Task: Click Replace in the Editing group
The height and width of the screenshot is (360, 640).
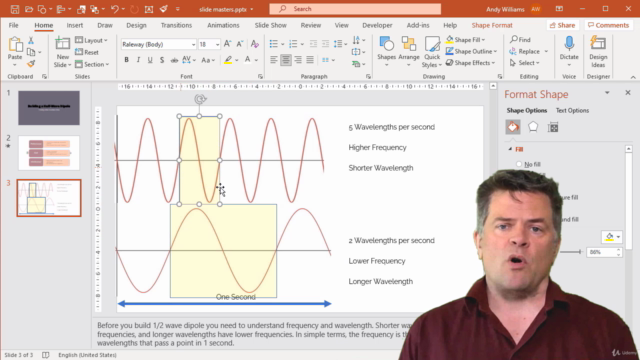Action: tap(525, 51)
